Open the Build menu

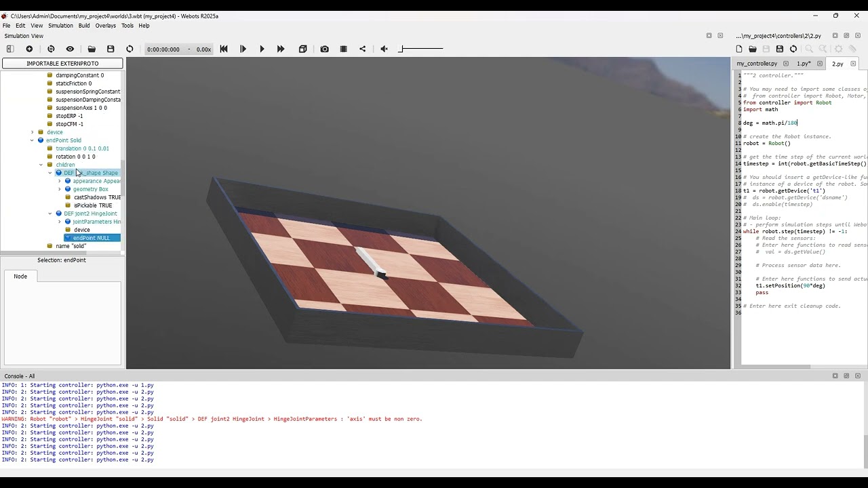[84, 26]
